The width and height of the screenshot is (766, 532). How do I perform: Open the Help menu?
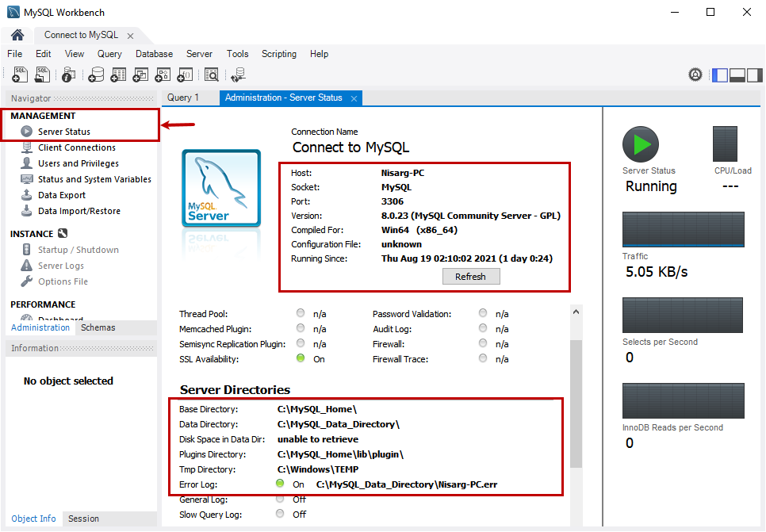pyautogui.click(x=319, y=54)
